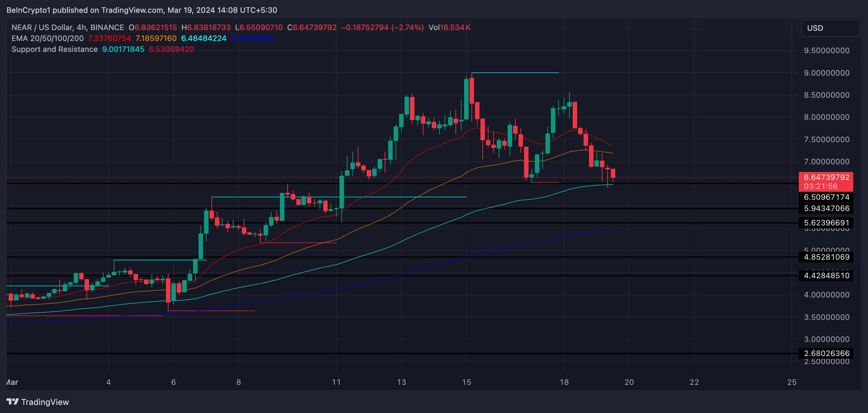Click the date 18 on time axis
This screenshot has width=868, height=413.
tap(564, 382)
